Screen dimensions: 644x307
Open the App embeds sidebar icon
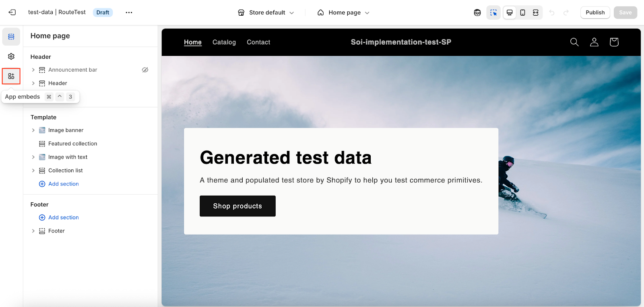click(x=11, y=76)
